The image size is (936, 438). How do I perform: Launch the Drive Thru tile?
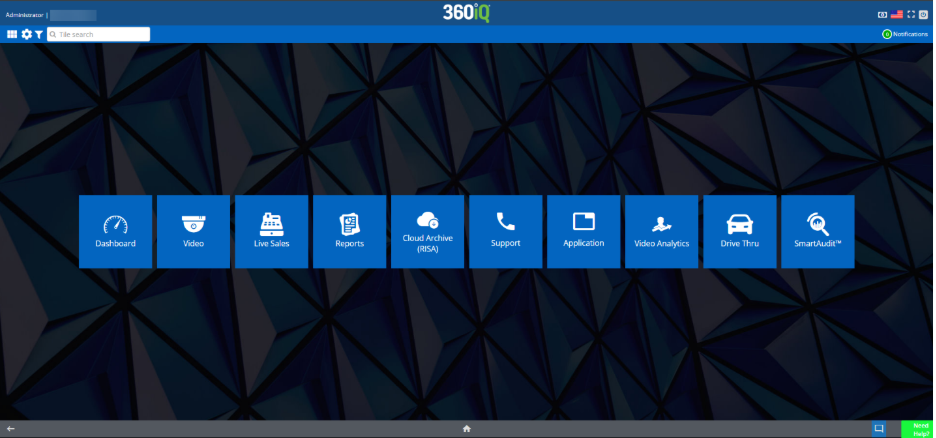(x=739, y=231)
